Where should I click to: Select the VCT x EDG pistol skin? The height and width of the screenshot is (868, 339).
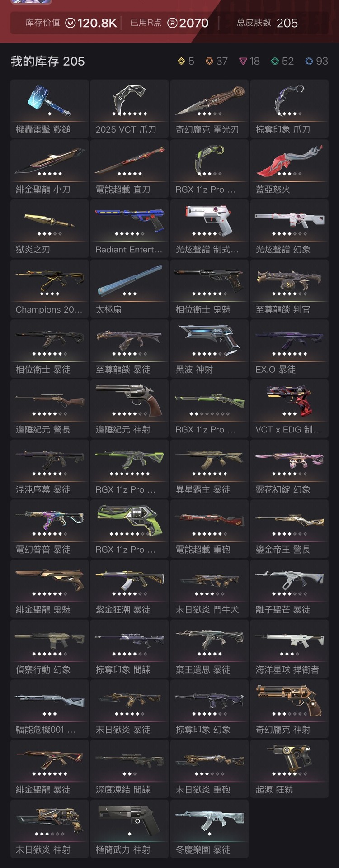click(289, 409)
